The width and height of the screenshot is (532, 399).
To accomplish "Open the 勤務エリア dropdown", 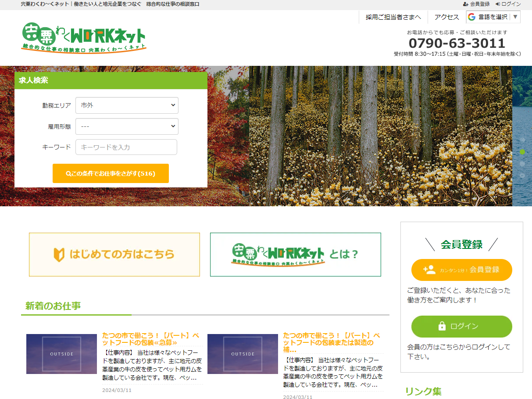I will pos(127,105).
